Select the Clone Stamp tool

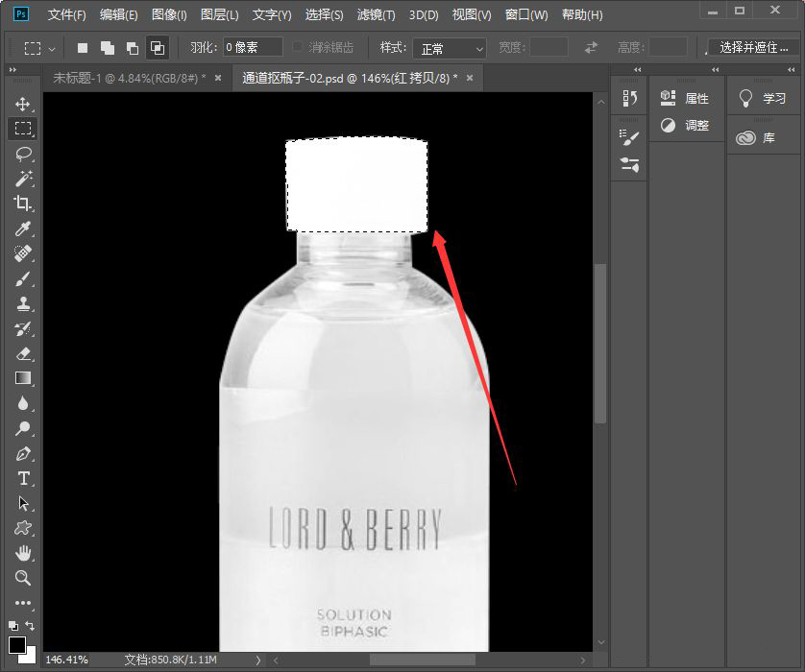[x=23, y=303]
